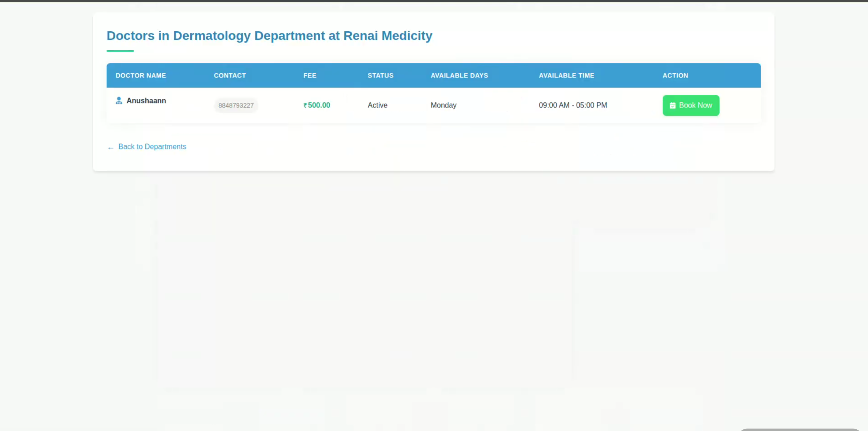Click the 09:00 AM - 05:00 PM time
Image resolution: width=868 pixels, height=431 pixels.
pyautogui.click(x=573, y=105)
